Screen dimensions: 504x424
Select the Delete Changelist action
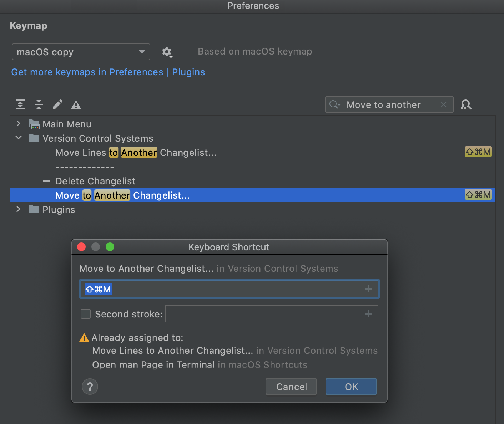95,181
